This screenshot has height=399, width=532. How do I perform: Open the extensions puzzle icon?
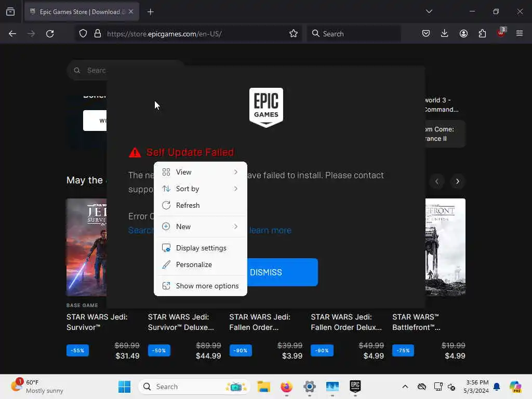(x=482, y=34)
